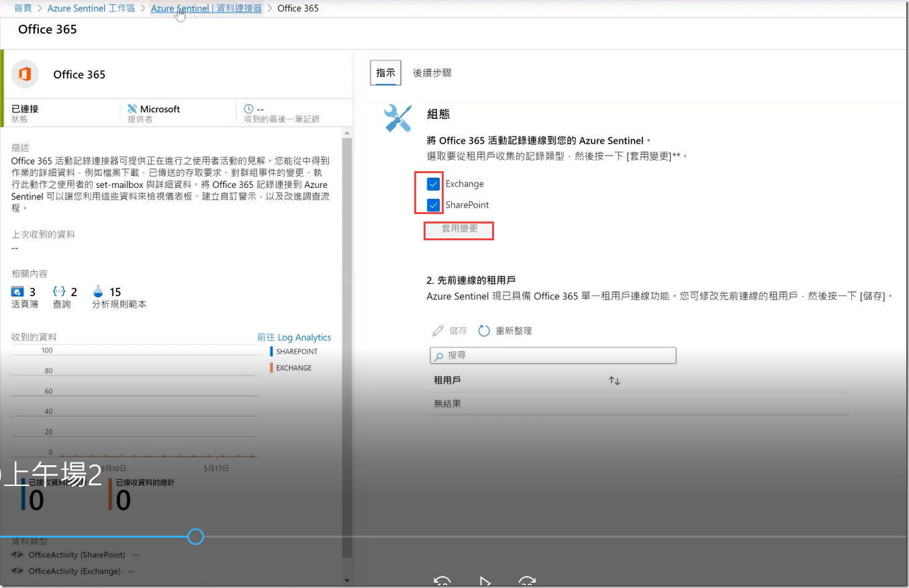Image resolution: width=909 pixels, height=588 pixels.
Task: Click the video skip forward button
Action: pyautogui.click(x=528, y=581)
